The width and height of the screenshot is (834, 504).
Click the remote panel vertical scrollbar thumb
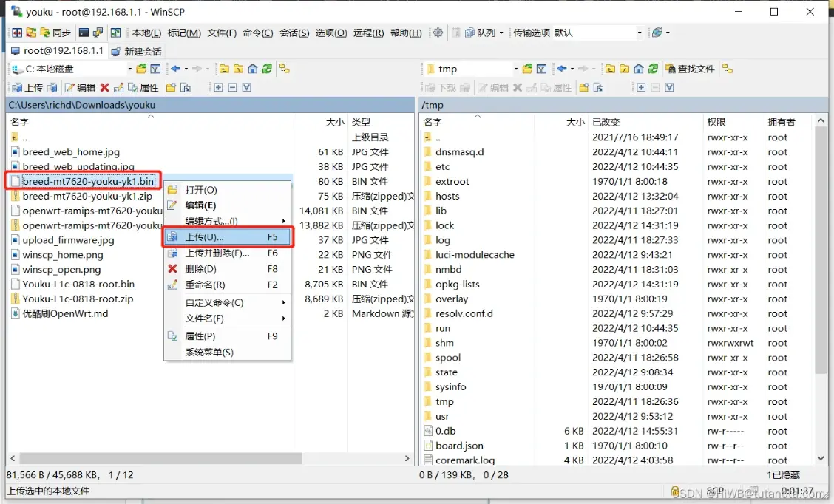820,250
